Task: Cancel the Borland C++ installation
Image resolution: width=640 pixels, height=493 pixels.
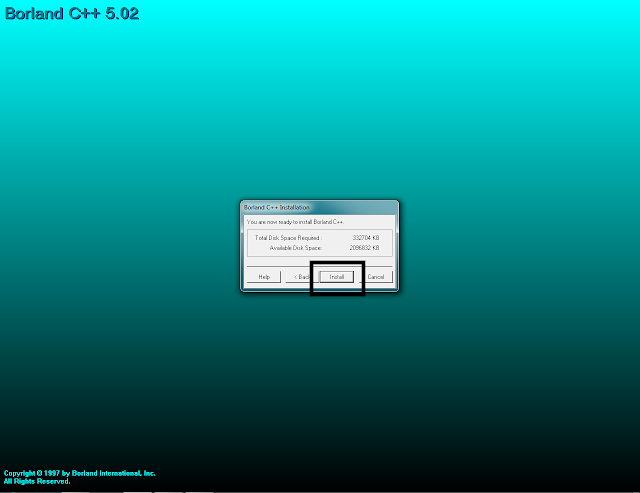Action: [x=376, y=277]
